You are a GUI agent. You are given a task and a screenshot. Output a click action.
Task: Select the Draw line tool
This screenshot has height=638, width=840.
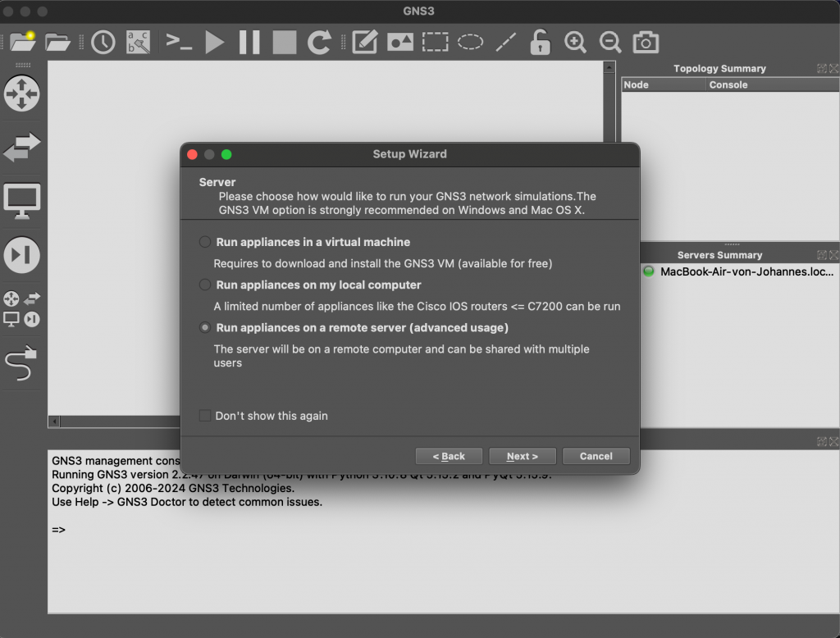click(505, 42)
